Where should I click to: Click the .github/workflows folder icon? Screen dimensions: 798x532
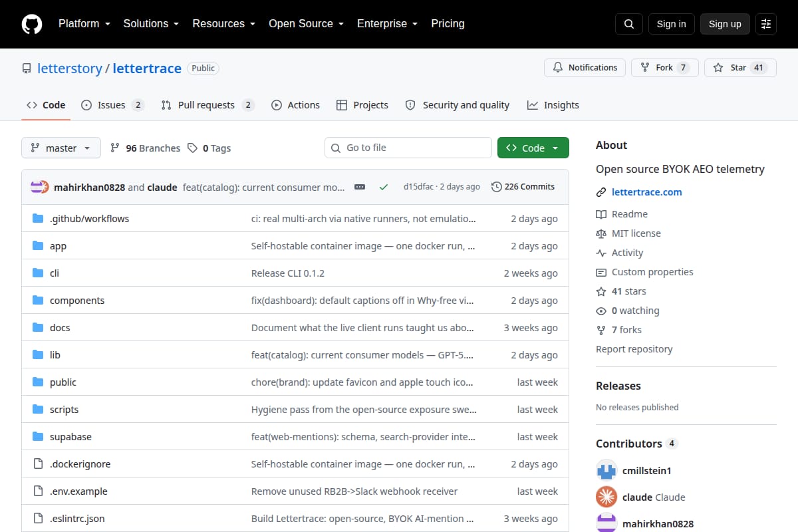38,219
